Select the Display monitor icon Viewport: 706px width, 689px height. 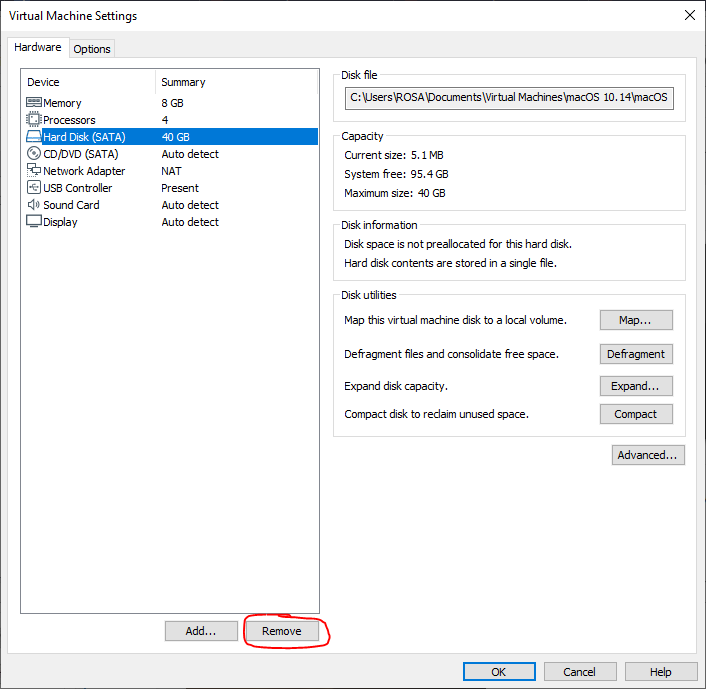[x=34, y=222]
